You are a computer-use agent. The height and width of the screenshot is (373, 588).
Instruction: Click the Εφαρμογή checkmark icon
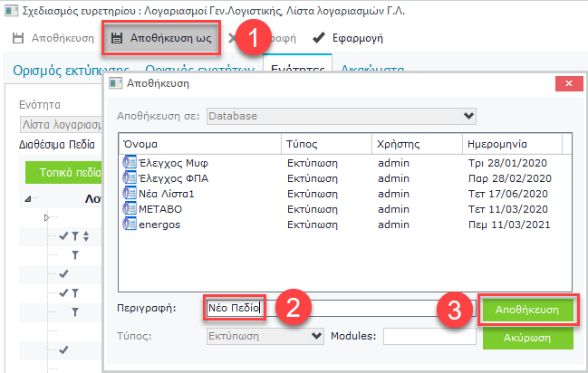318,39
